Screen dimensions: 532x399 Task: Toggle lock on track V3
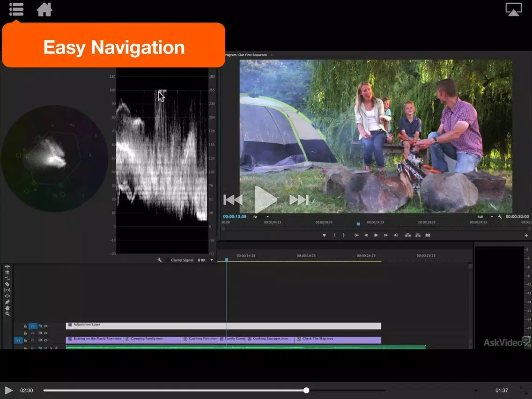[25, 326]
